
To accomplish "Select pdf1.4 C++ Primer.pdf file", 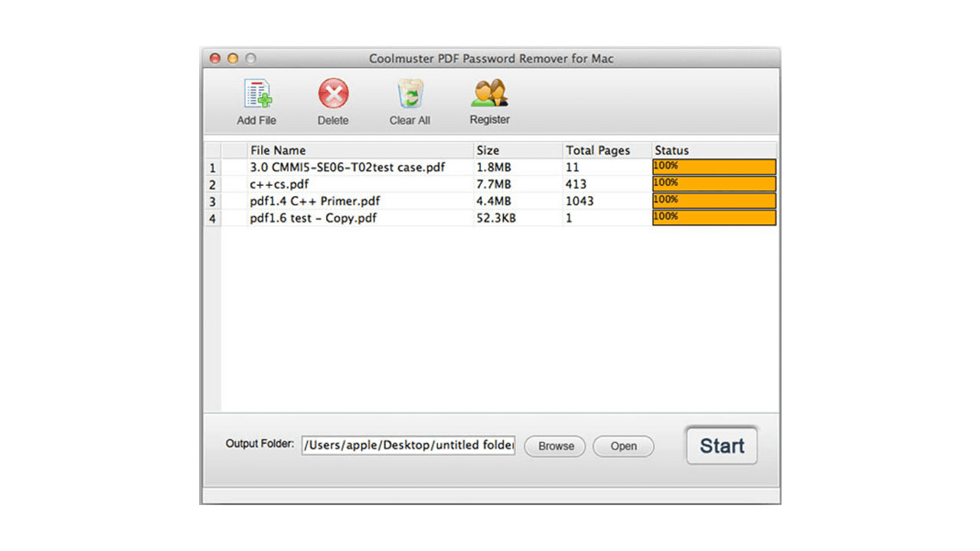I will point(315,201).
